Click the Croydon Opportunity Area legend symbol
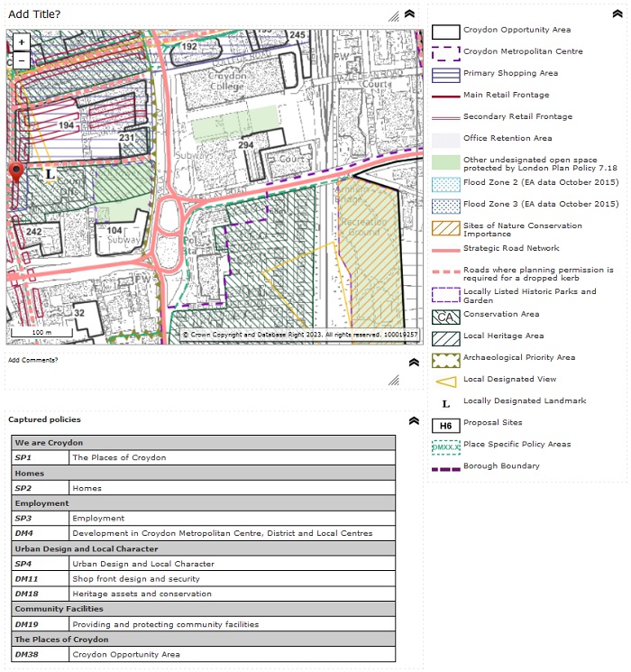 click(446, 32)
